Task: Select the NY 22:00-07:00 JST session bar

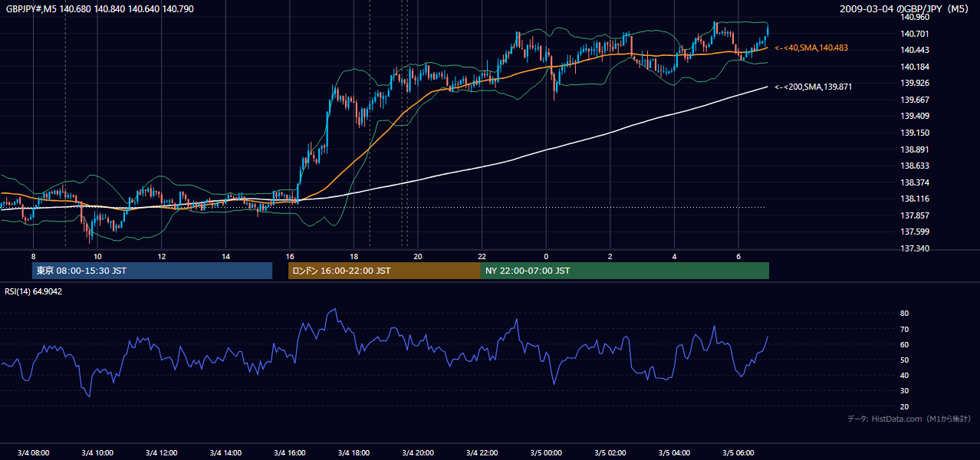Action: pos(625,271)
